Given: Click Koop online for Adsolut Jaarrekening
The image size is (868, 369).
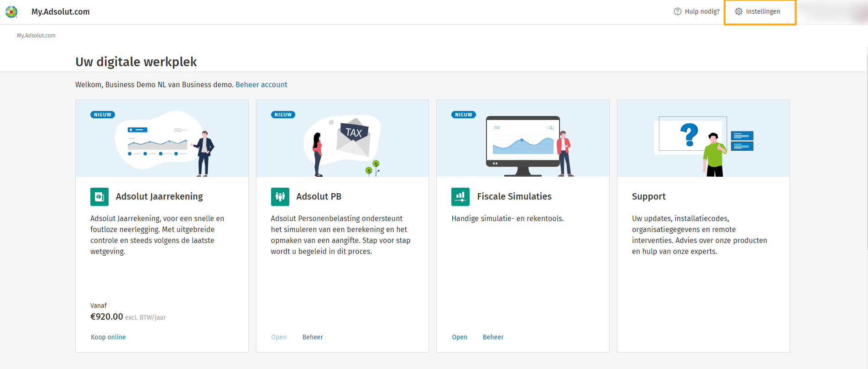Looking at the screenshot, I should click(108, 337).
